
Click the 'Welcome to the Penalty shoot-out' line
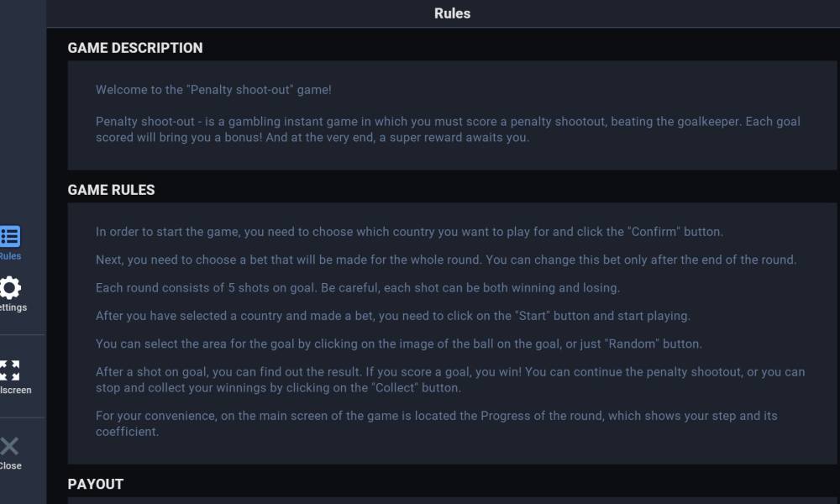[x=213, y=90]
